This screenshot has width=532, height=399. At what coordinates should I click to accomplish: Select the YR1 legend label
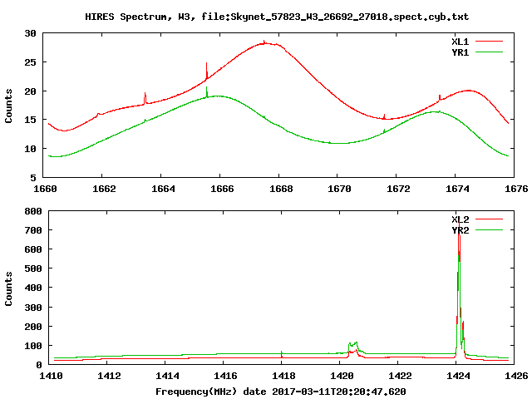click(460, 52)
